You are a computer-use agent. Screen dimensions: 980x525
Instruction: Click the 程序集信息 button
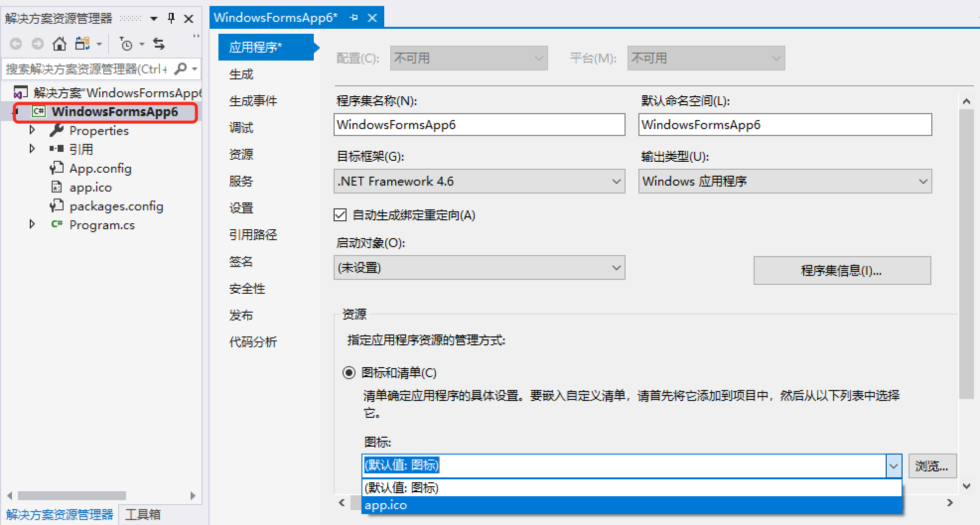point(842,270)
